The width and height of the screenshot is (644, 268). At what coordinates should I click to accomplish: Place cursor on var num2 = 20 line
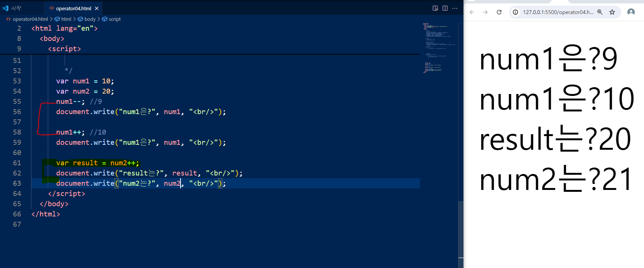tap(85, 91)
